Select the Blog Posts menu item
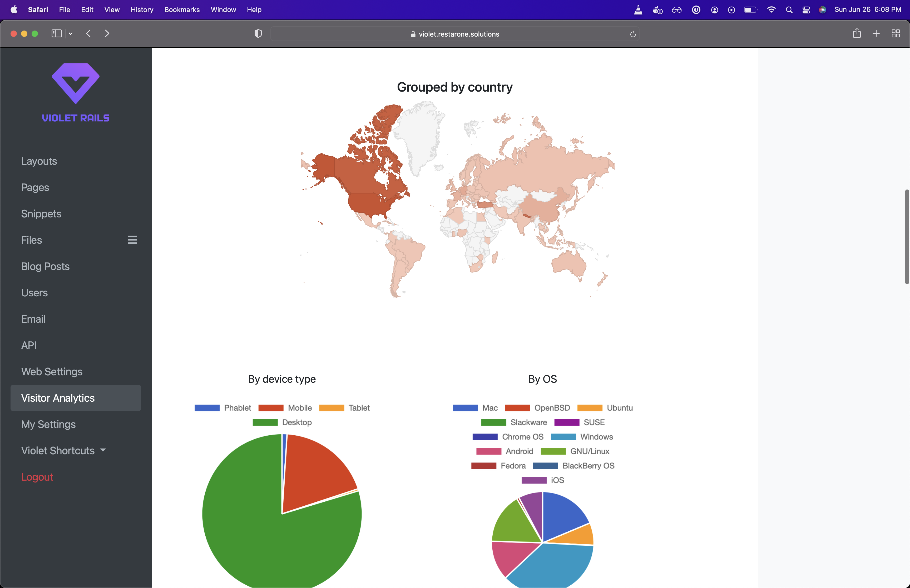The width and height of the screenshot is (910, 588). point(45,266)
